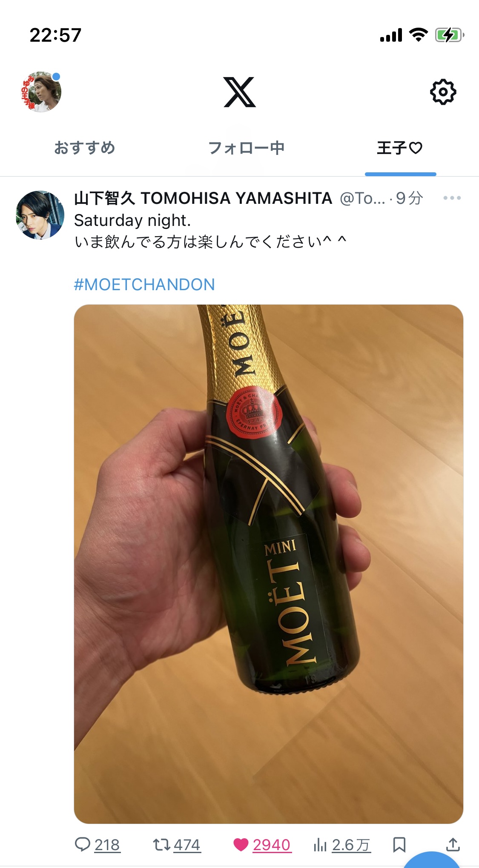Switch to the フォロー中 tab
Viewport: 479px width, 868px height.
pos(246,148)
